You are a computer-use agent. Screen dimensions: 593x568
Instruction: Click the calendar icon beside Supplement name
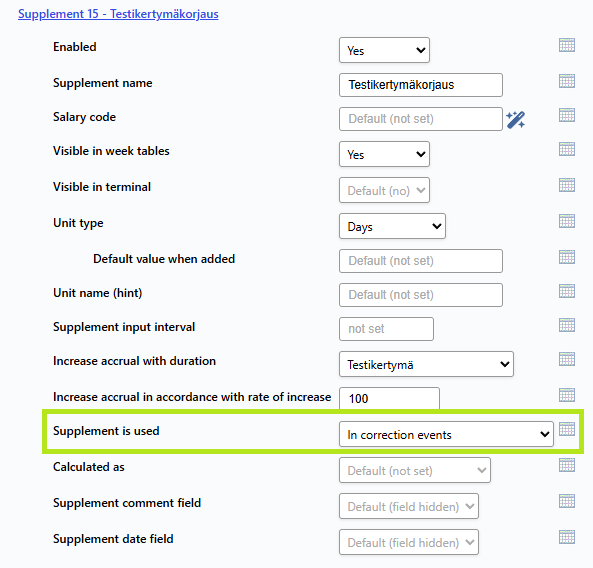567,81
